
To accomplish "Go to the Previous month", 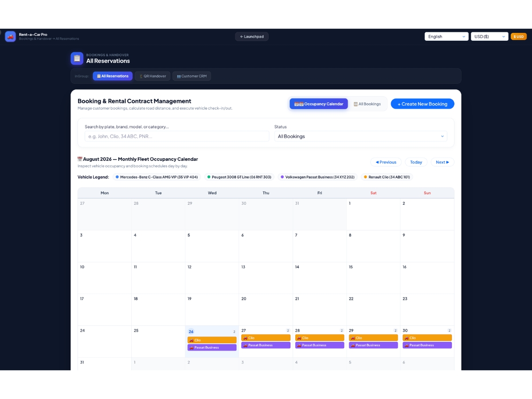I will pyautogui.click(x=386, y=162).
